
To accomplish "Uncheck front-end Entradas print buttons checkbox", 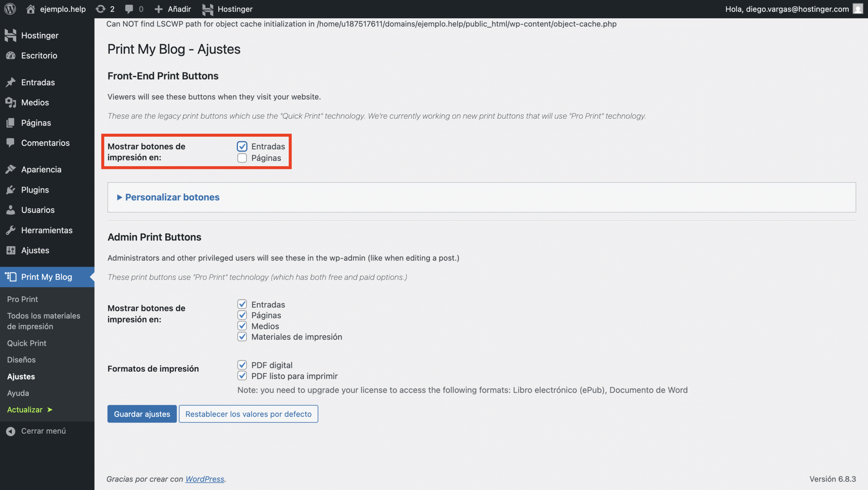I will pos(242,146).
